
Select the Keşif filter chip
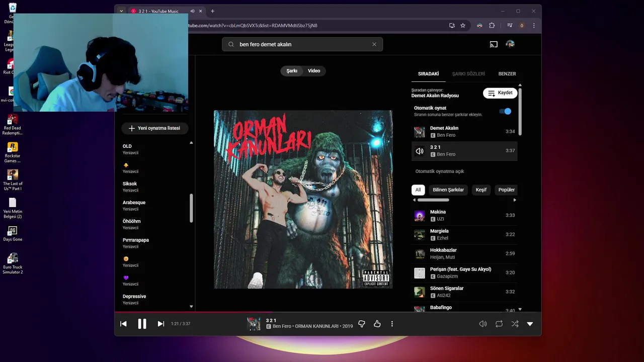[481, 190]
